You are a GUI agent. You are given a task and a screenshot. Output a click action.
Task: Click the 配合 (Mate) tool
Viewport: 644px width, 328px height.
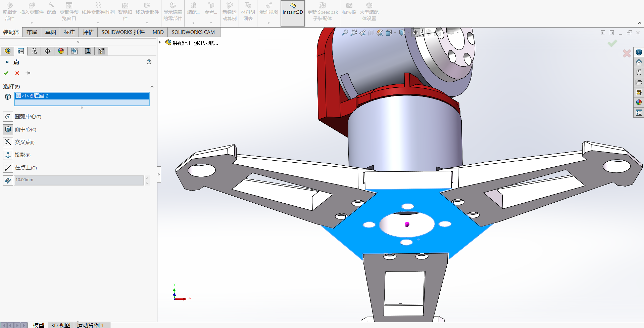[51, 9]
